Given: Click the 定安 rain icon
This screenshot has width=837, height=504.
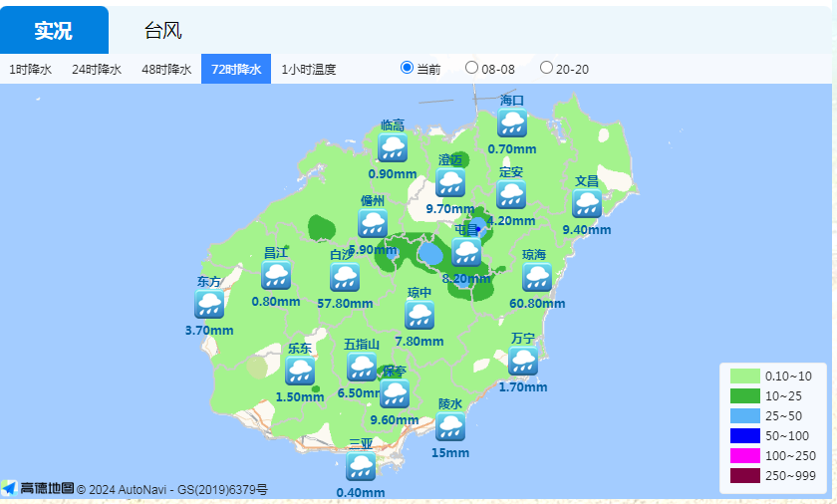Looking at the screenshot, I should pyautogui.click(x=511, y=194).
